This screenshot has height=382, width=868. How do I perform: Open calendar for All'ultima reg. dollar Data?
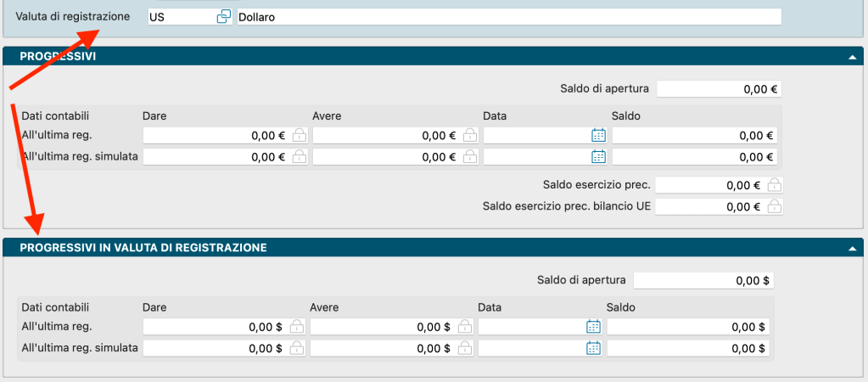pyautogui.click(x=593, y=327)
